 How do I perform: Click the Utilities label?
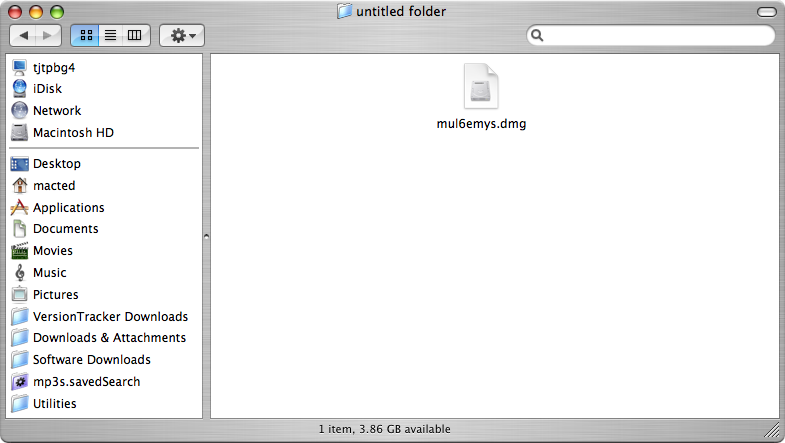55,404
